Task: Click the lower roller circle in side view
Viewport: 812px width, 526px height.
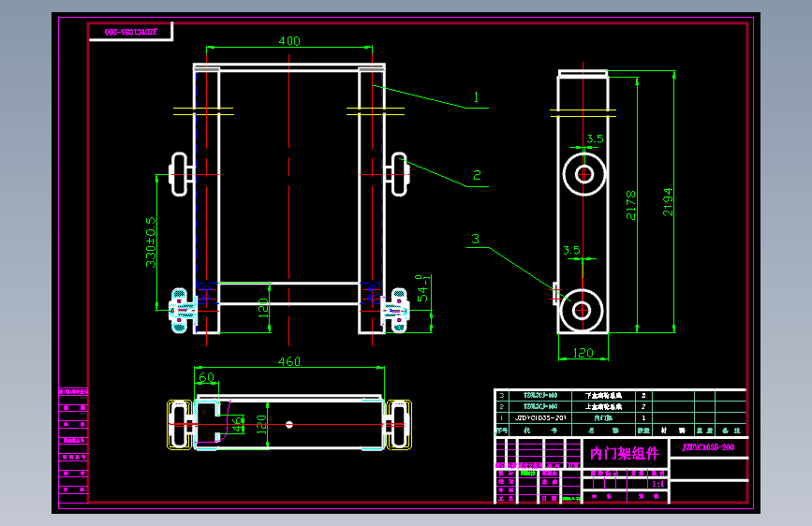Action: [x=582, y=311]
